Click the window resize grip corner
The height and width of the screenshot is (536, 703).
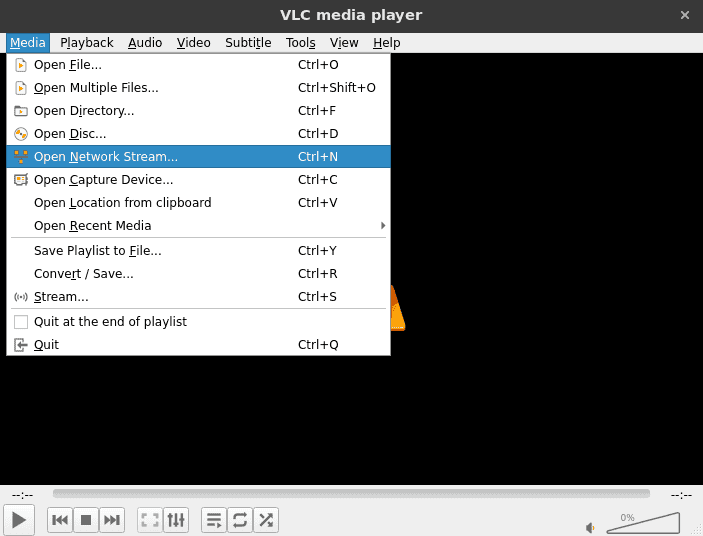coord(696,530)
